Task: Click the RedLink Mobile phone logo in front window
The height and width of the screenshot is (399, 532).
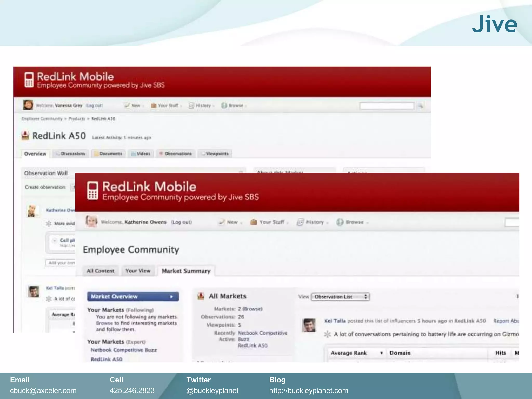Action: 92,191
